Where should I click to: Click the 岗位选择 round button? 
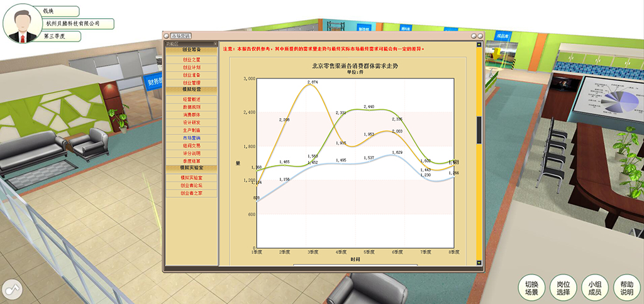(x=563, y=288)
